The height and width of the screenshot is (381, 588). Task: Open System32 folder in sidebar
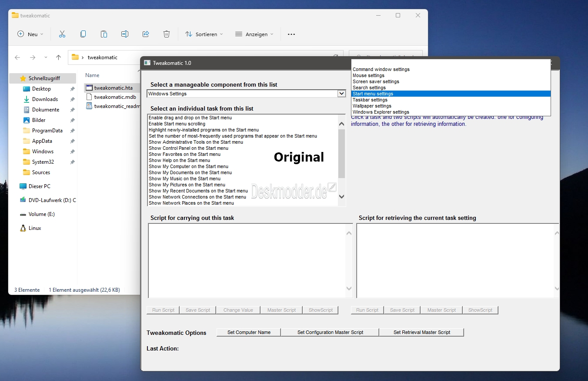pyautogui.click(x=42, y=162)
